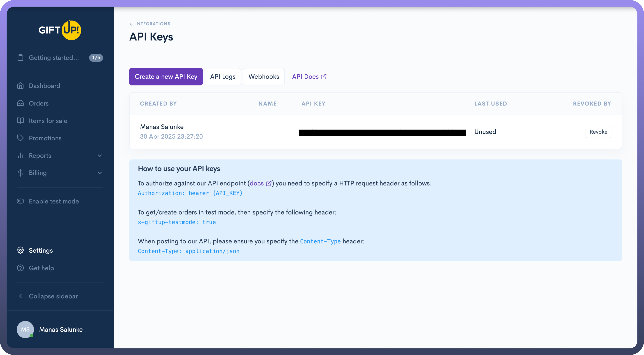
Task: Collapse sidebar using left chevron
Action: point(20,296)
